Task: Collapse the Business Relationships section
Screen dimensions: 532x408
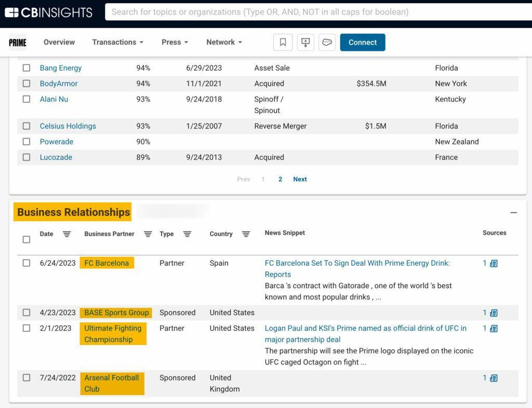Action: click(x=514, y=212)
